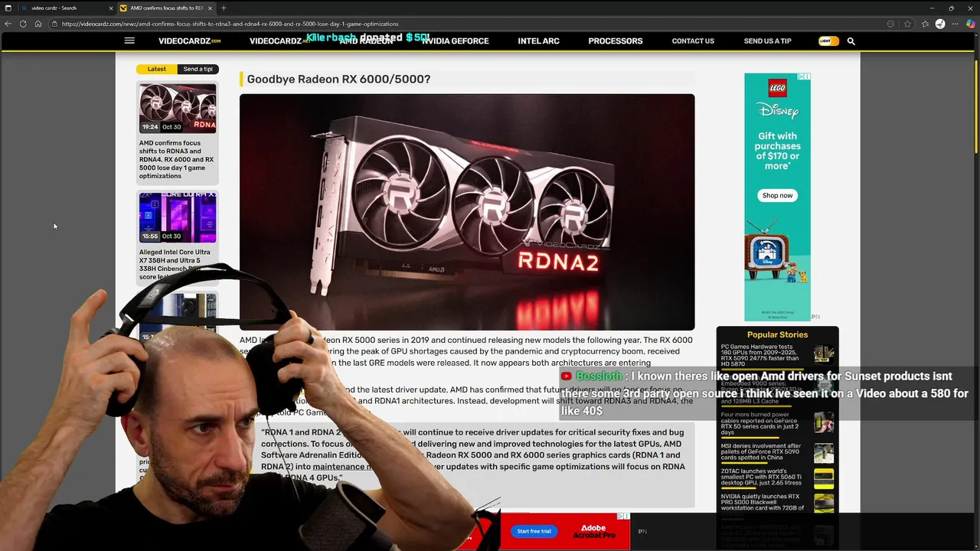980x551 pixels.
Task: Click the LEGO Disney advertisement
Action: click(777, 197)
